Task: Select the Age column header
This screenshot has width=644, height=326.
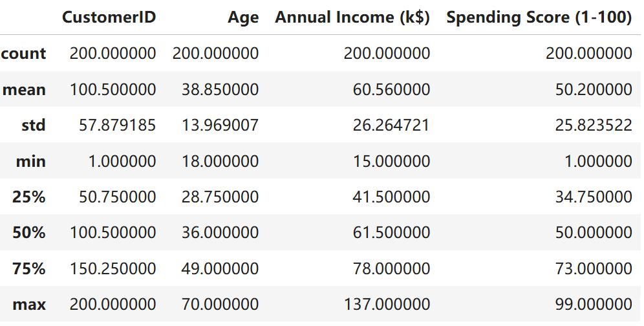Action: click(244, 18)
